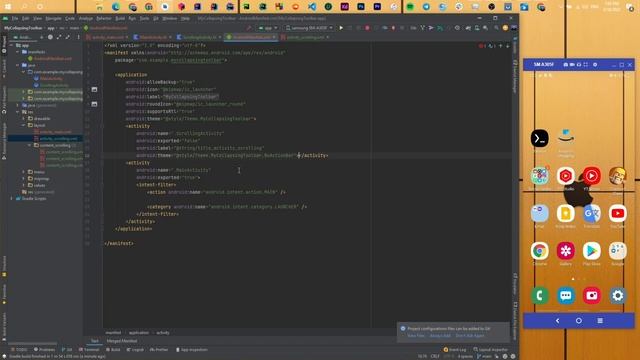Click the build hammer icon
Viewport: 640px width, 360px height.
[249, 28]
